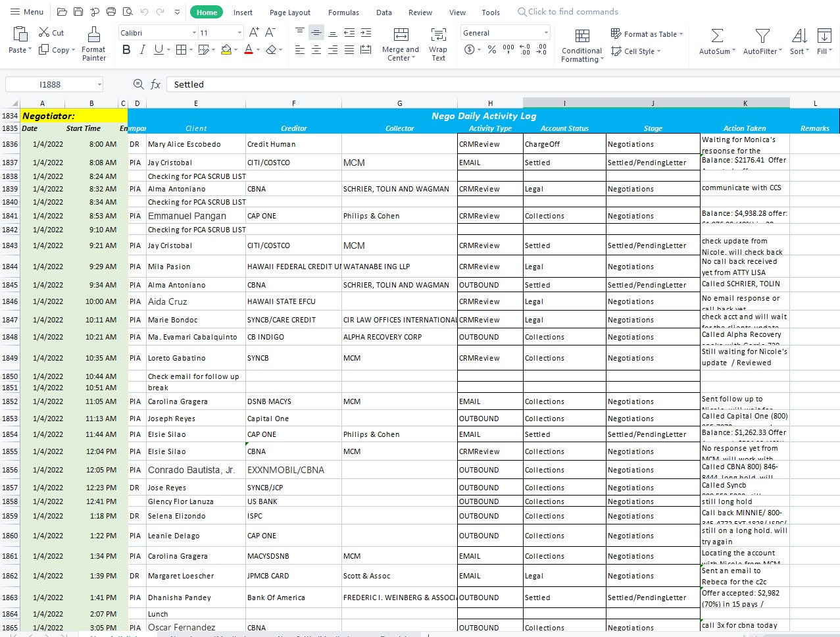The width and height of the screenshot is (840, 637).
Task: Toggle Center horizontal alignment
Action: point(316,49)
